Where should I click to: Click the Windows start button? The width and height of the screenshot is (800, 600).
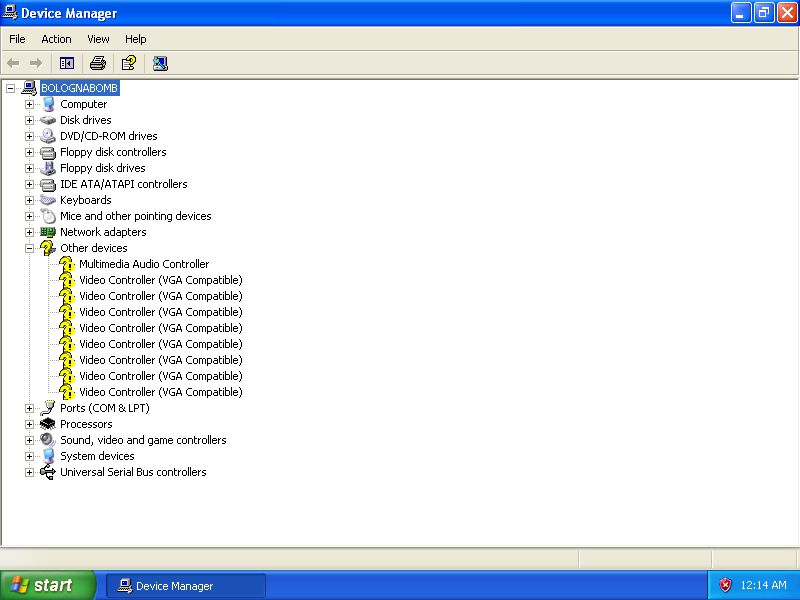pyautogui.click(x=47, y=585)
